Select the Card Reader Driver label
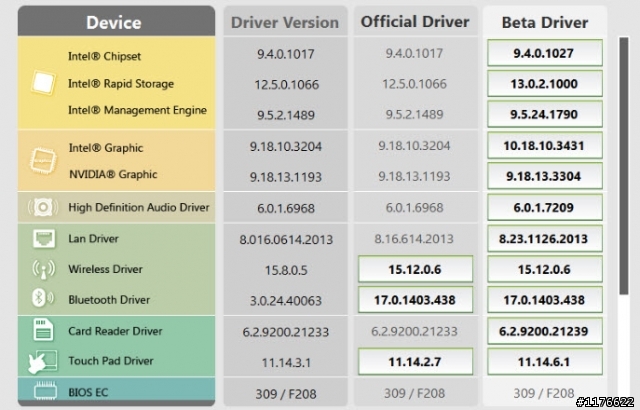The width and height of the screenshot is (640, 410). 115,330
